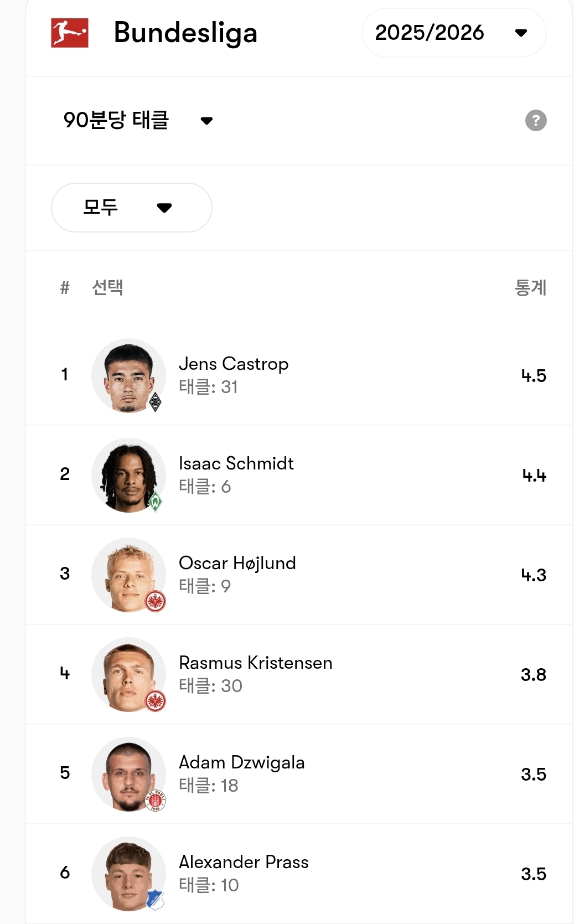
Task: Click Eintracht Frankfurt badge on Oscar Højlund
Action: point(156,601)
